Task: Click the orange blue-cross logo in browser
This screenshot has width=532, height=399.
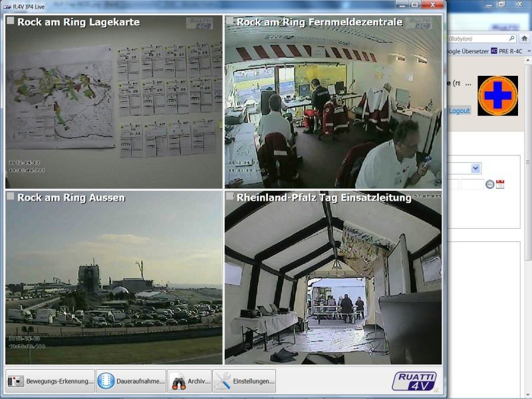Action: click(497, 96)
